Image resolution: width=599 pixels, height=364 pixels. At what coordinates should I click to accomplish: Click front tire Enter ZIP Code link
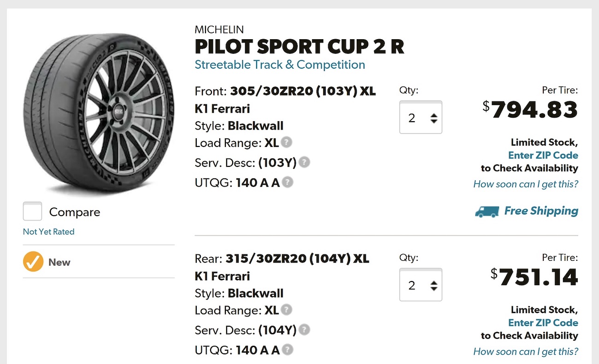tap(543, 155)
